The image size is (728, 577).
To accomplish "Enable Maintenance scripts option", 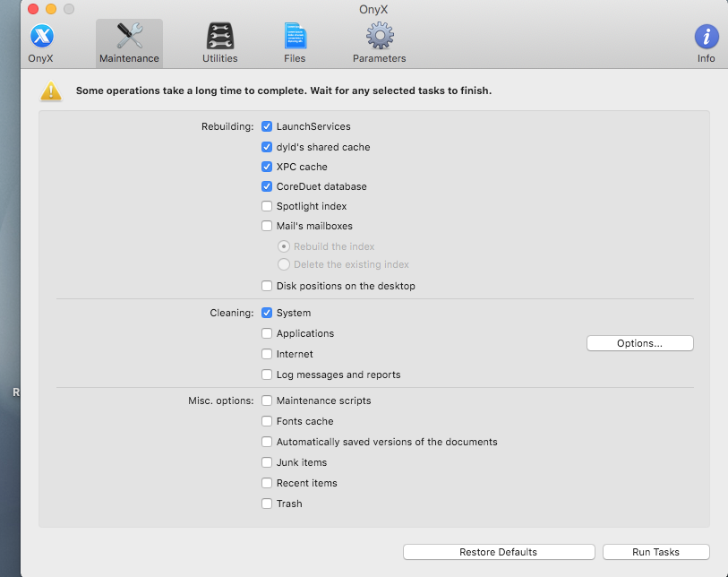I will click(x=267, y=400).
